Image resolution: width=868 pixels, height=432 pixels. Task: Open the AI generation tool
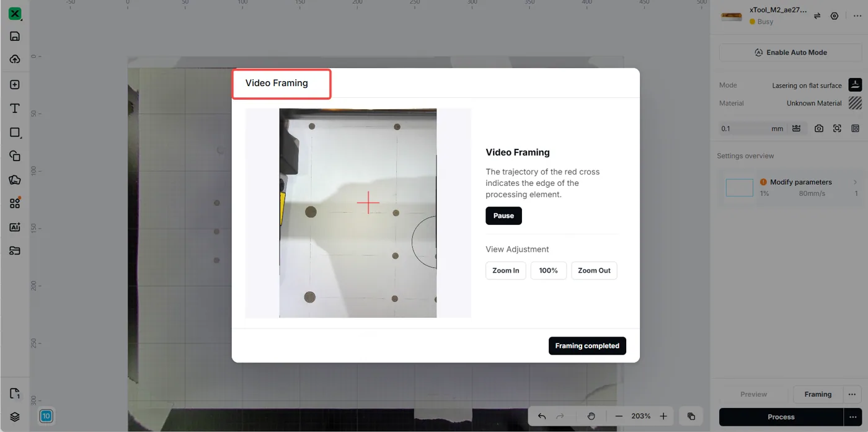[x=15, y=227]
